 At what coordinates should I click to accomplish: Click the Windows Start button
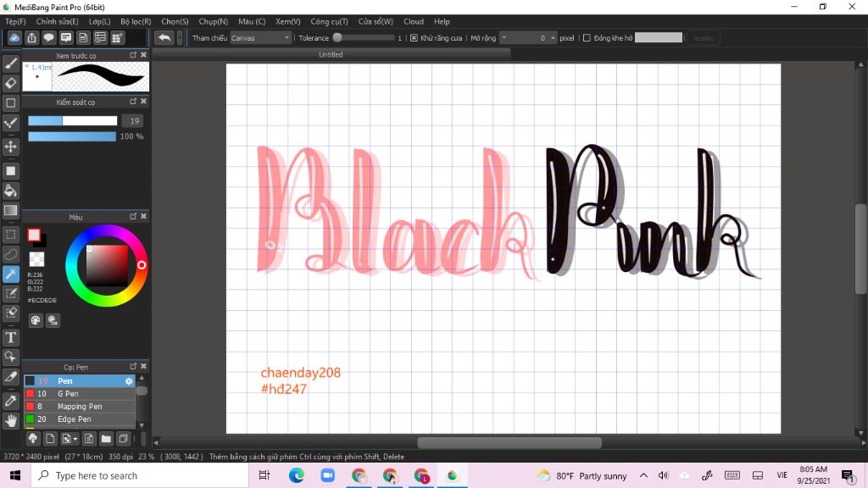coord(15,476)
